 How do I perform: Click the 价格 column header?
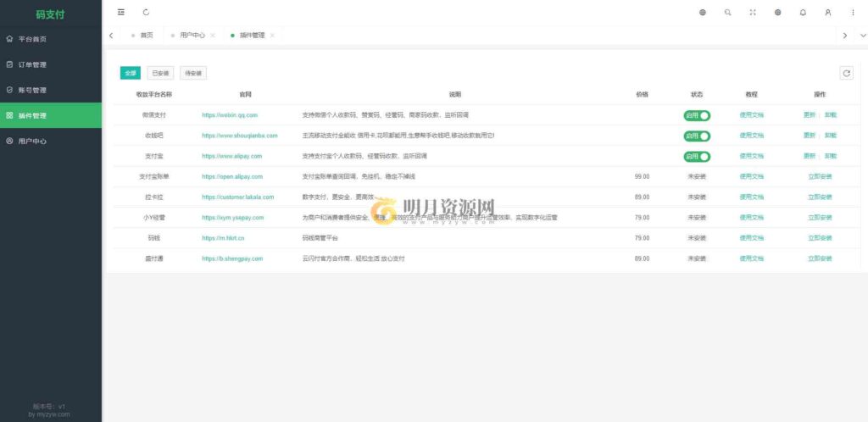click(643, 95)
